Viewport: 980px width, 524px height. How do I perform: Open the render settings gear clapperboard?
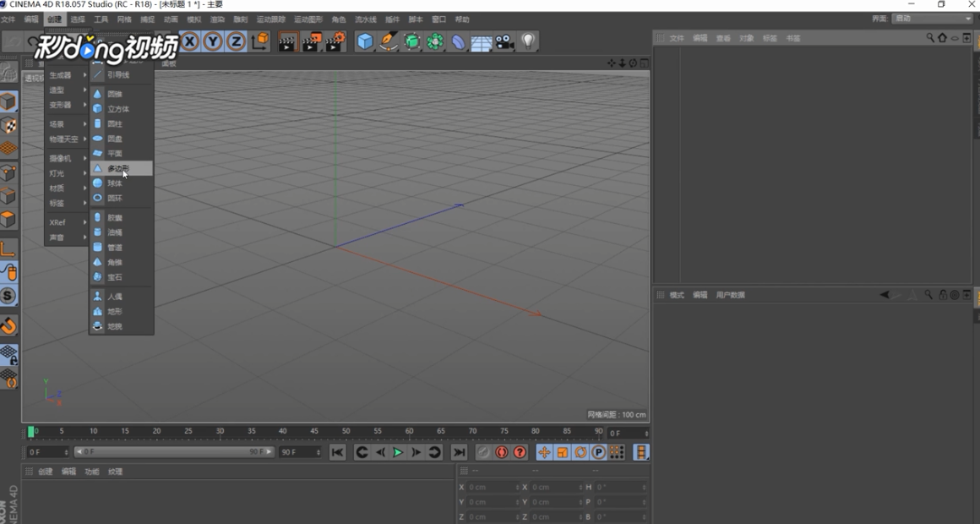(335, 42)
